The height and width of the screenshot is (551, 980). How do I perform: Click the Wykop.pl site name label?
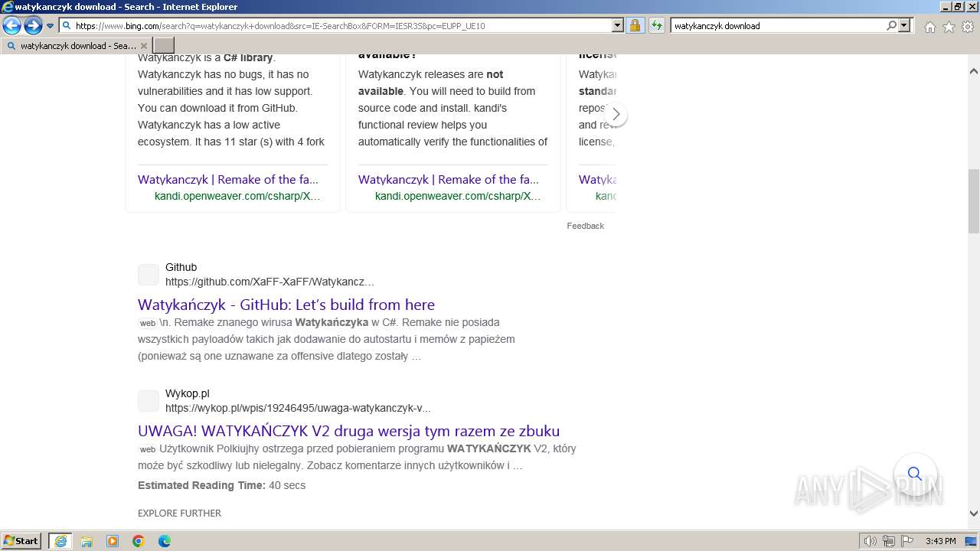point(188,393)
